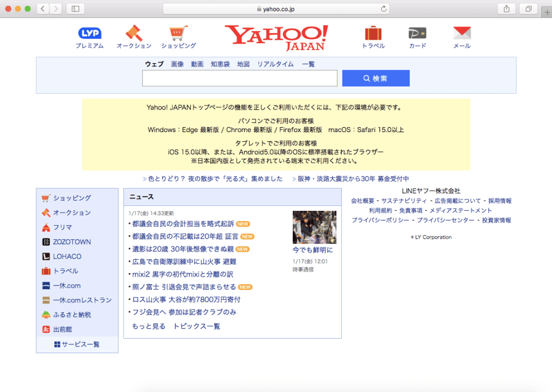Open the mail envelope icon in header
Image resolution: width=552 pixels, height=392 pixels.
[x=462, y=33]
